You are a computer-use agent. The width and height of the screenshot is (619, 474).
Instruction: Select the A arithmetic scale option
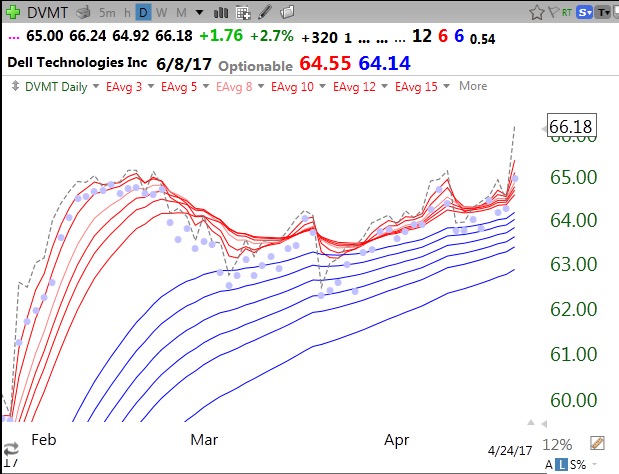[x=549, y=465]
